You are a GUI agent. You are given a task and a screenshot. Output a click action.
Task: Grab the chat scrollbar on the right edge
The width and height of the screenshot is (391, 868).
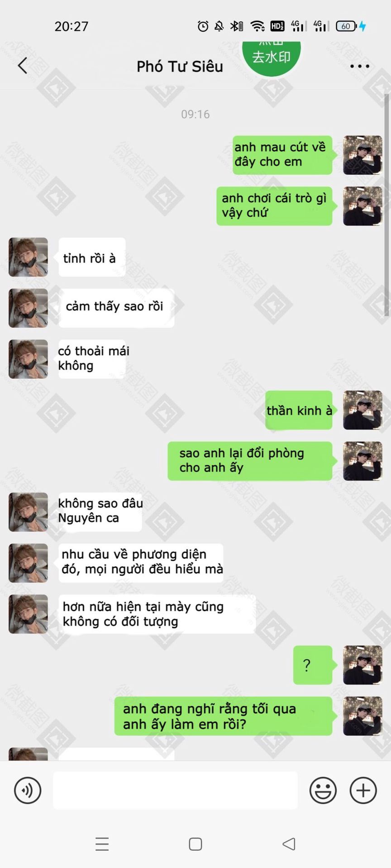pyautogui.click(x=386, y=205)
